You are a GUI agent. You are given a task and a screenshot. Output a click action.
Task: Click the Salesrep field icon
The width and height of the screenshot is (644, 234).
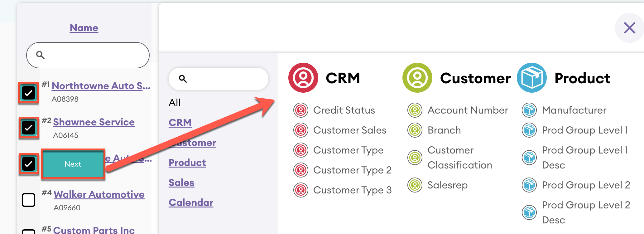[415, 185]
